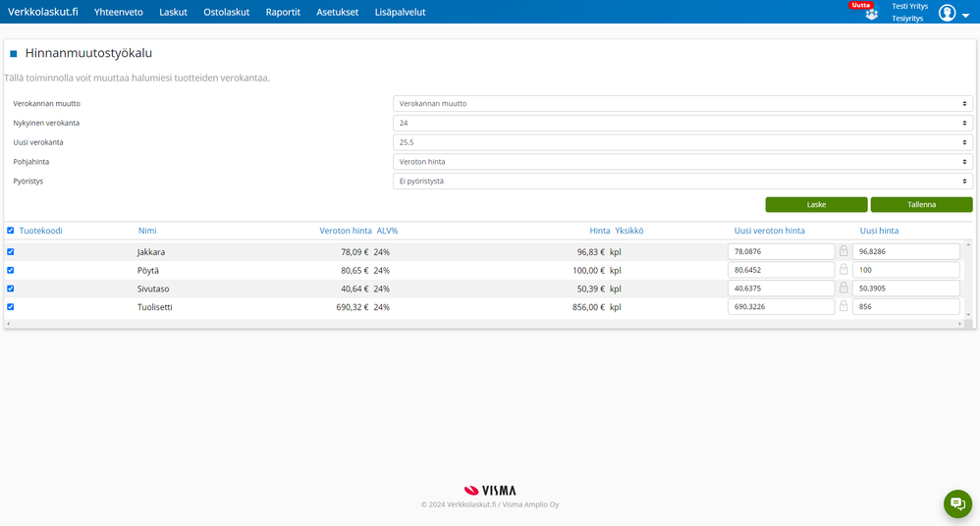The width and height of the screenshot is (980, 526).
Task: Click the table vertical scrollbar up arrow
Action: click(x=968, y=244)
